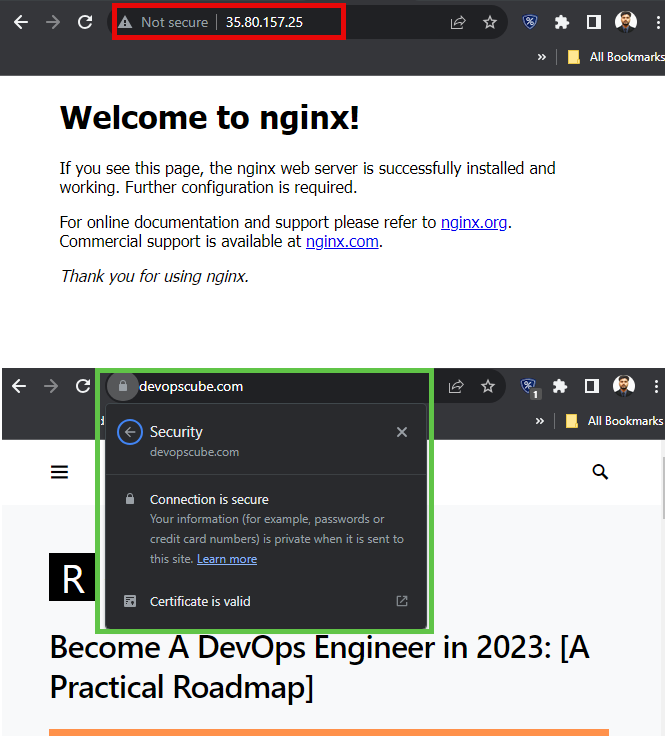Expand hidden bookmarks chevron in devopscube window
This screenshot has width=665, height=736.
pos(540,421)
